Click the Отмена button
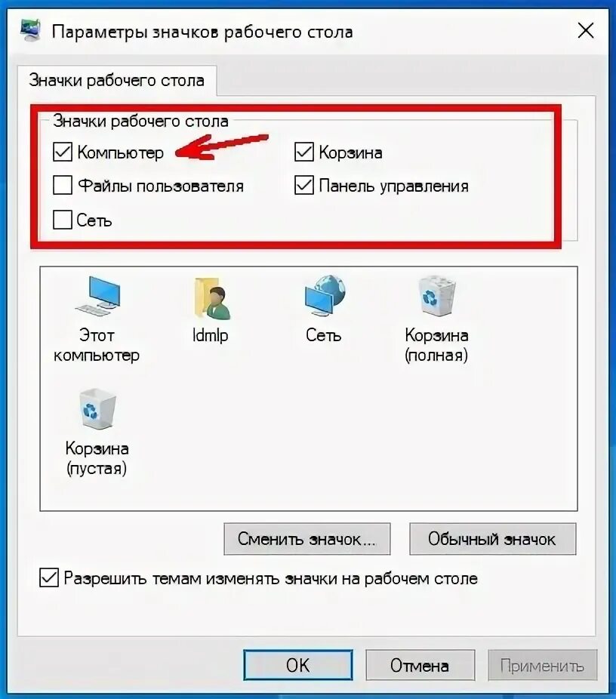616x699 pixels. [x=420, y=665]
